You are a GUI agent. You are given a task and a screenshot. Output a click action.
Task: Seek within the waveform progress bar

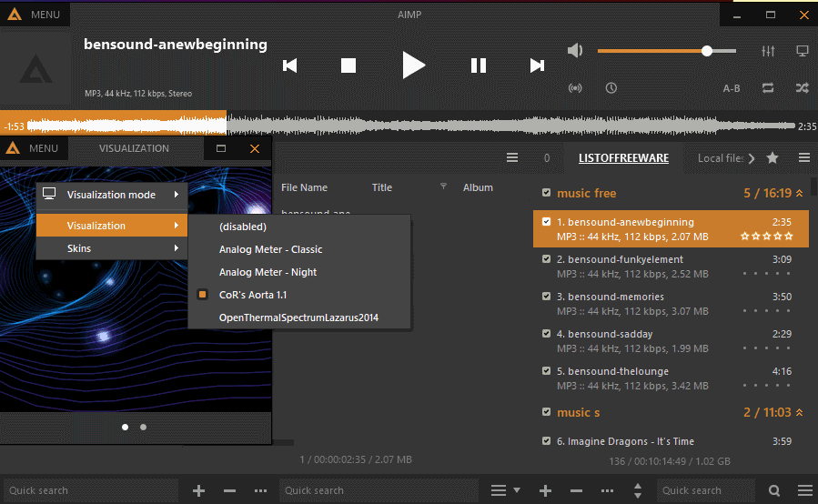[412, 126]
